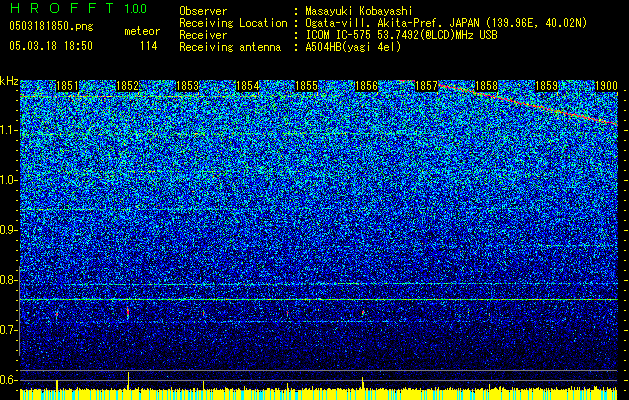The width and height of the screenshot is (629, 400).
Task: Click the meteor count value 114
Action: coord(148,46)
